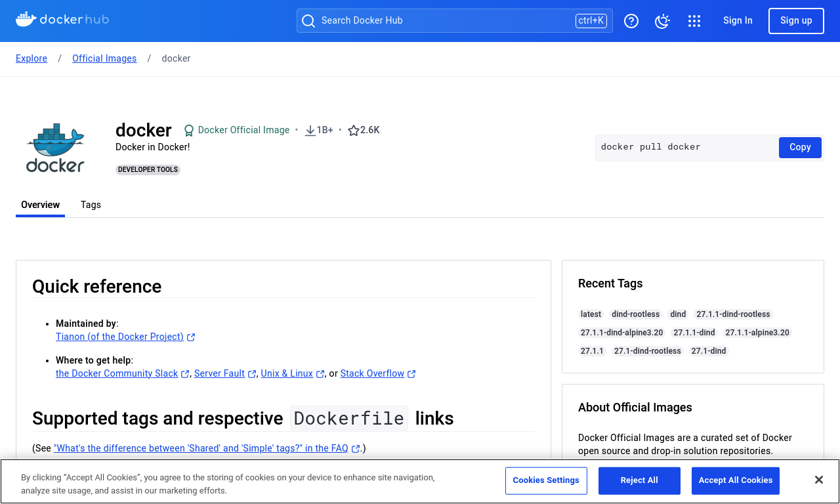Select the dind-rootless tag chip
Image resolution: width=840 pixels, height=504 pixels.
pos(635,314)
